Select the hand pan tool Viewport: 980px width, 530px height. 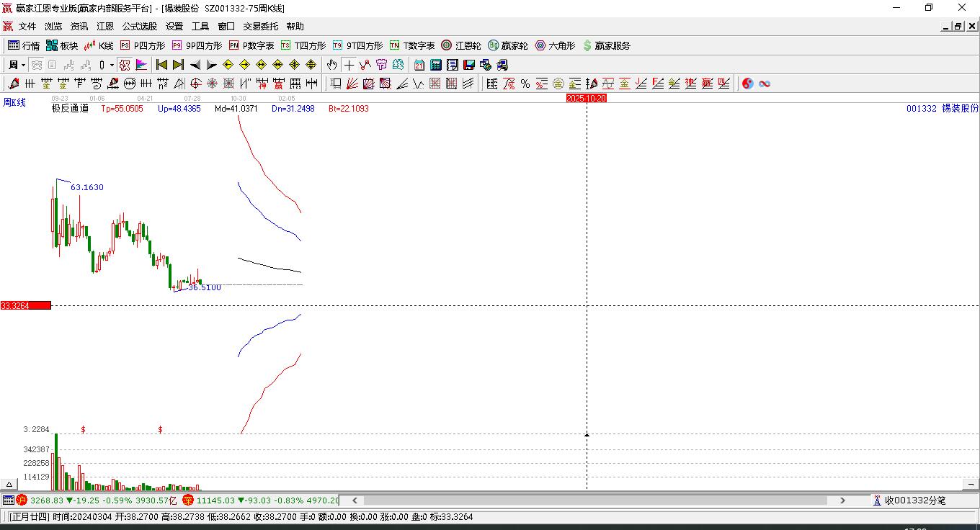(332, 65)
